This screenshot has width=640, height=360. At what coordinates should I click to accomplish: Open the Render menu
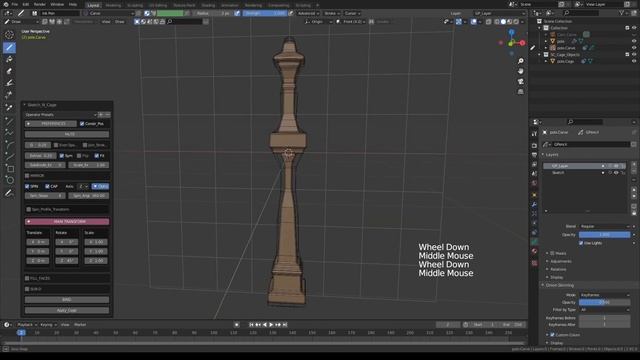click(40, 4)
